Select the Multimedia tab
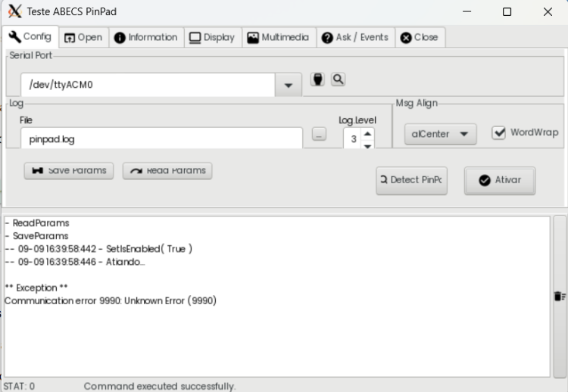Viewport: 568px width, 392px height. [x=279, y=37]
